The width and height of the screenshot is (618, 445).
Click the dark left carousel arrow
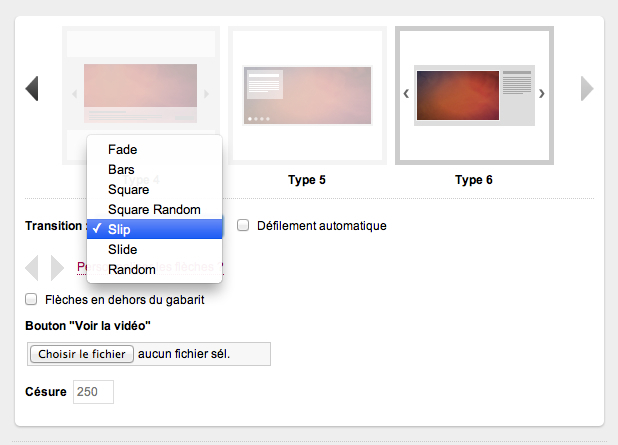32,89
